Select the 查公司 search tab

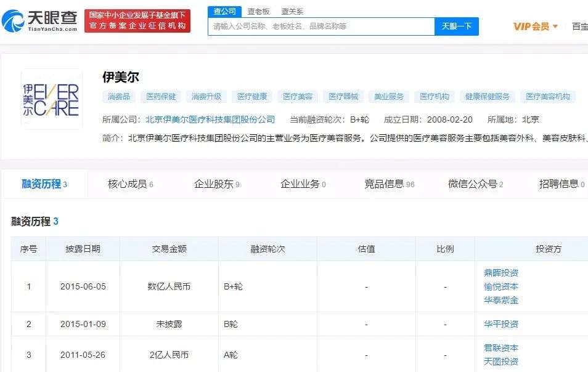(224, 12)
